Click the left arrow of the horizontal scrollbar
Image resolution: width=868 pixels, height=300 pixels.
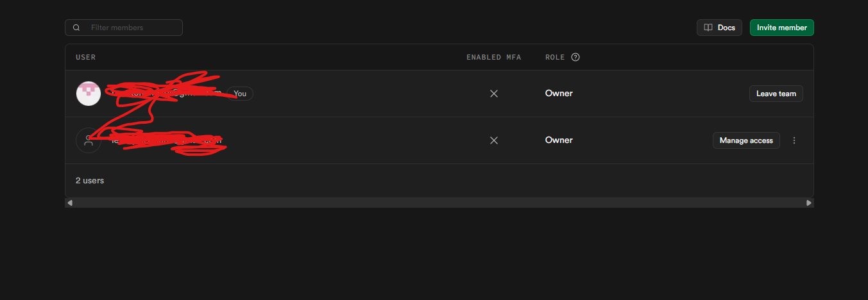point(70,203)
